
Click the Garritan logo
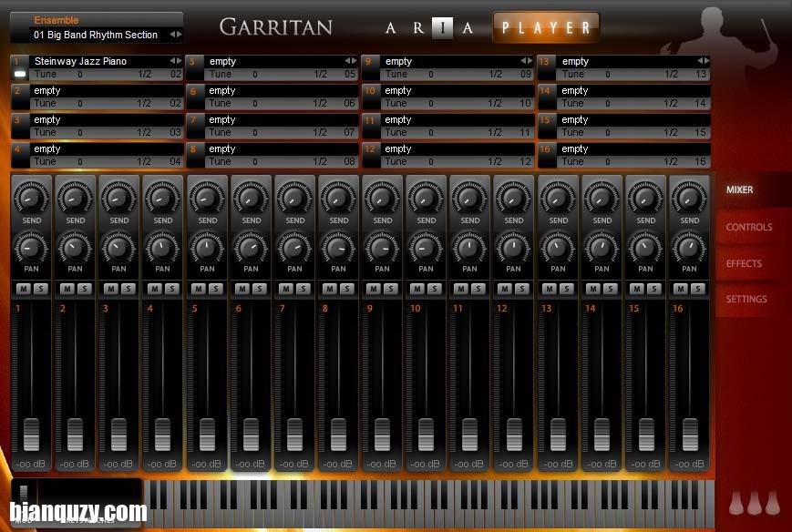tap(276, 27)
